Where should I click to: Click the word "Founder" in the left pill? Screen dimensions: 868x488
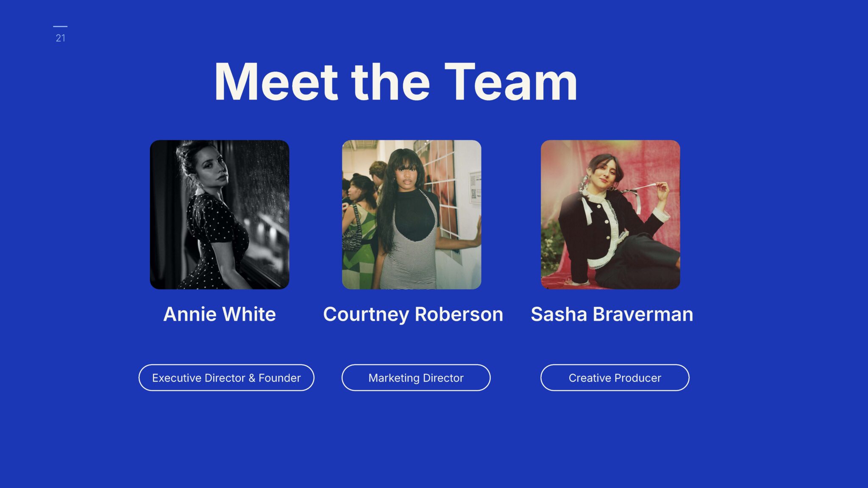279,378
